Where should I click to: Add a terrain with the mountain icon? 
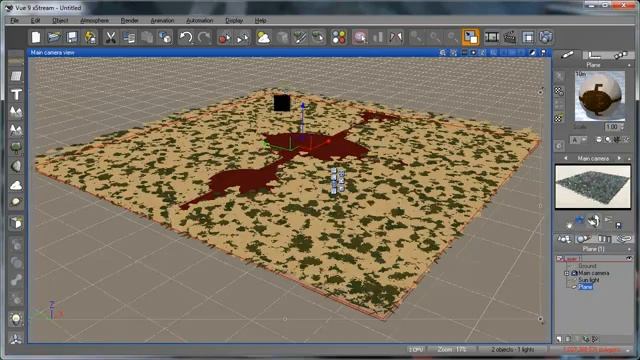[16, 112]
